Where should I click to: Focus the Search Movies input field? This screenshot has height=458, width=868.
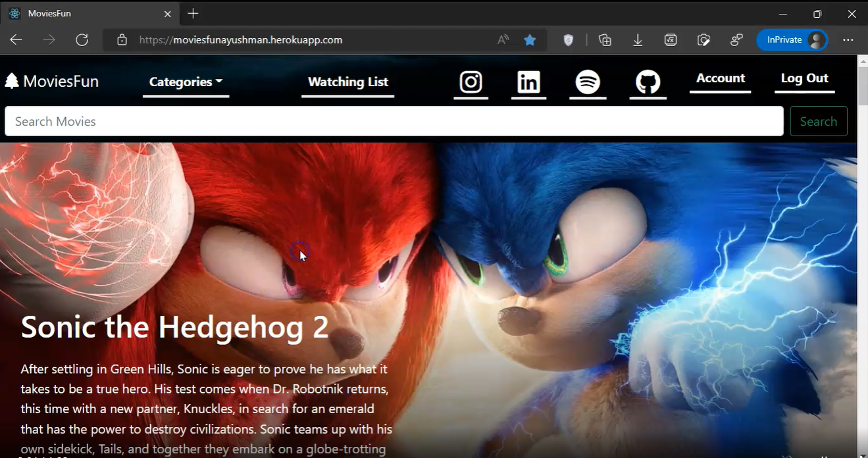click(394, 122)
